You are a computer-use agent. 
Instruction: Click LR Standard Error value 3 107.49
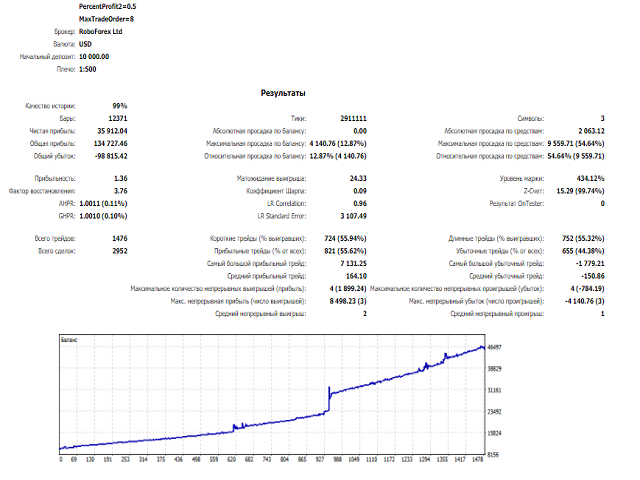pos(353,216)
